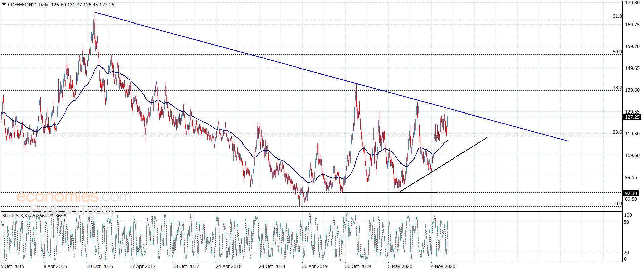Click the 17 Apr 2017 date label
This screenshot has height=271, width=644.
tap(143, 266)
